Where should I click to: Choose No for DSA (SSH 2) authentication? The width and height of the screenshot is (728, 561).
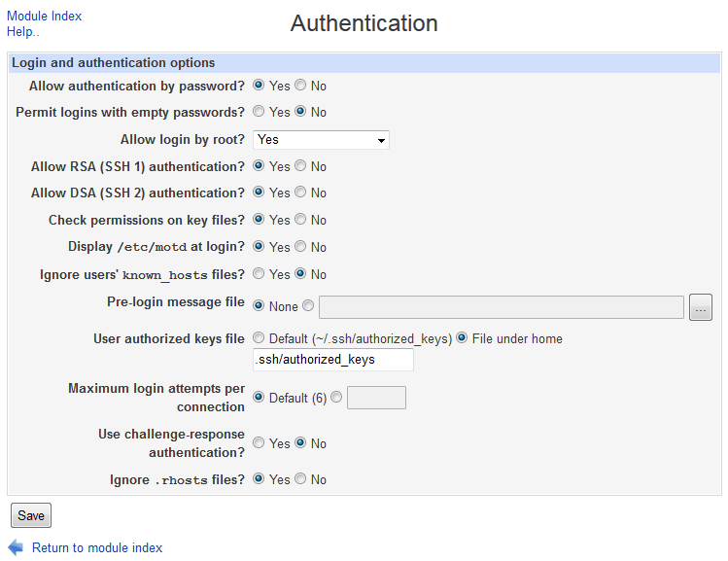pos(301,193)
